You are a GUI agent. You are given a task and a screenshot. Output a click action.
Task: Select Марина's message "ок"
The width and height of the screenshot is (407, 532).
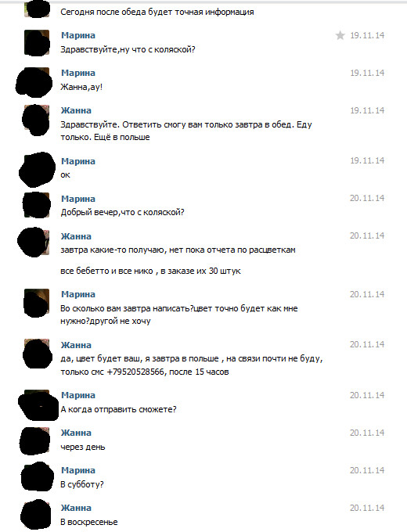pyautogui.click(x=65, y=175)
